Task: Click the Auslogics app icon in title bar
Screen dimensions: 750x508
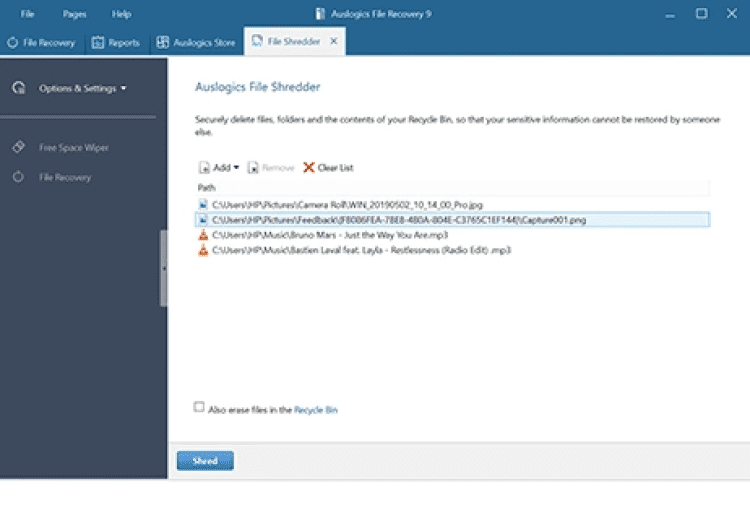Action: click(320, 14)
